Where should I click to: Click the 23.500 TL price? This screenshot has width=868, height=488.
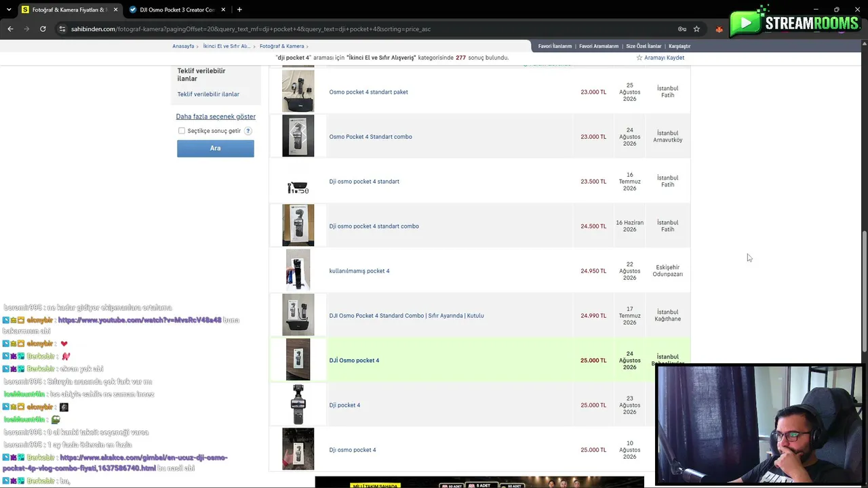pyautogui.click(x=593, y=182)
